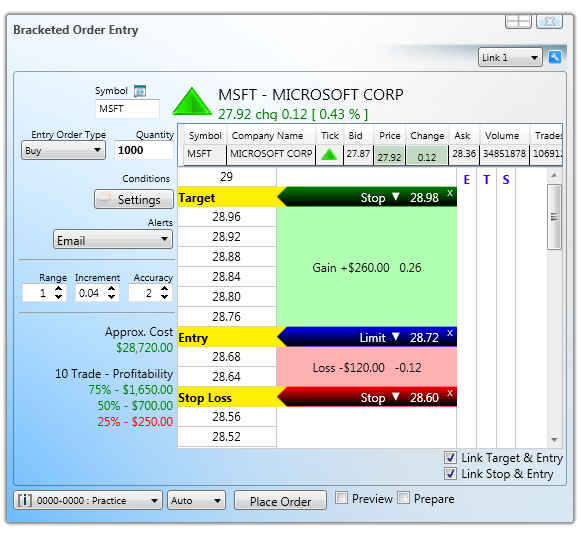
Task: Open the Entry Limit order type arrow
Action: click(x=396, y=337)
